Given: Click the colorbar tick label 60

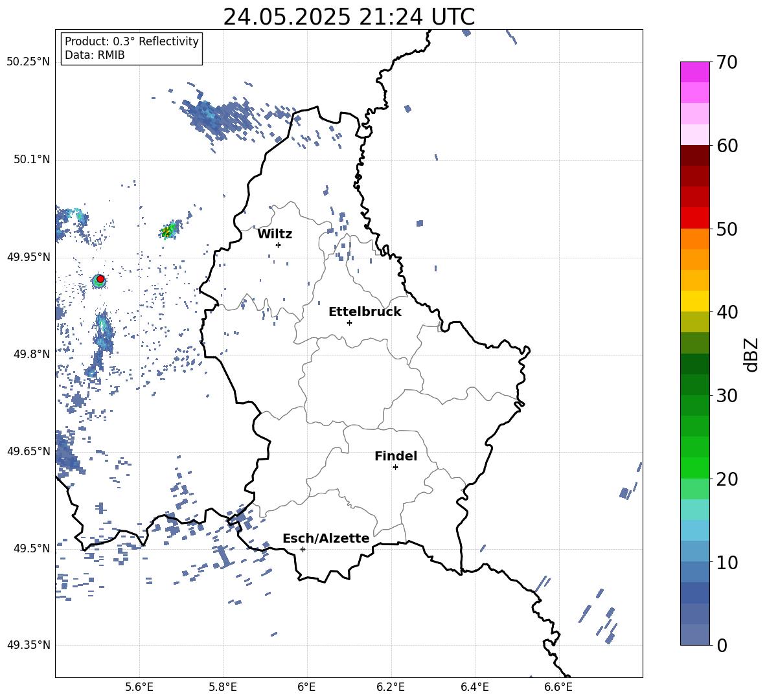Looking at the screenshot, I should coord(727,146).
